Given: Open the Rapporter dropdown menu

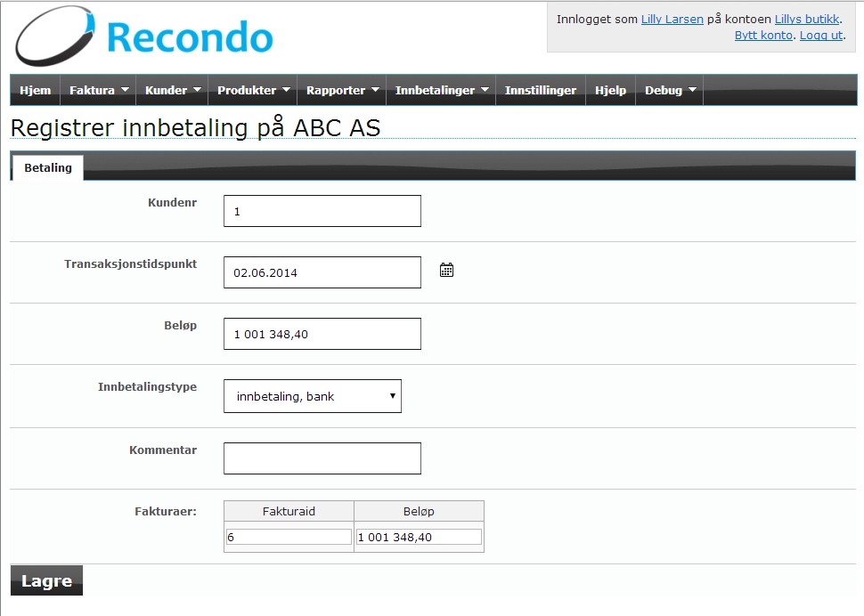Looking at the screenshot, I should pos(343,90).
